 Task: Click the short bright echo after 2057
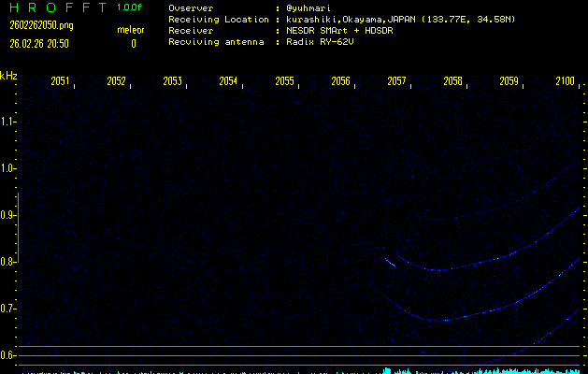390,263
